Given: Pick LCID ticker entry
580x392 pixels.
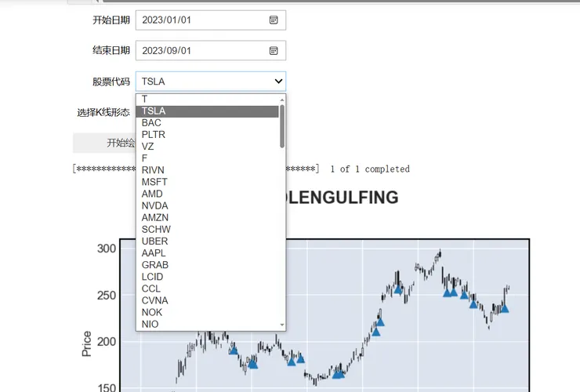Looking at the screenshot, I should 207,277.
